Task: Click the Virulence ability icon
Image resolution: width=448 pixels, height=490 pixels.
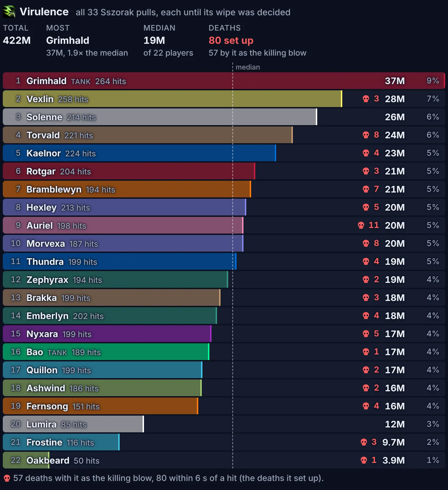Action: pos(9,12)
